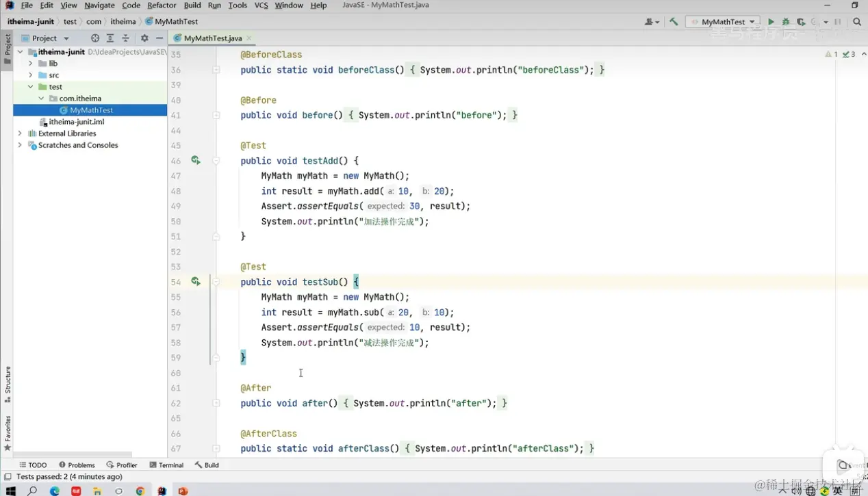Run with Coverage icon in toolbar
The height and width of the screenshot is (496, 868).
point(800,22)
